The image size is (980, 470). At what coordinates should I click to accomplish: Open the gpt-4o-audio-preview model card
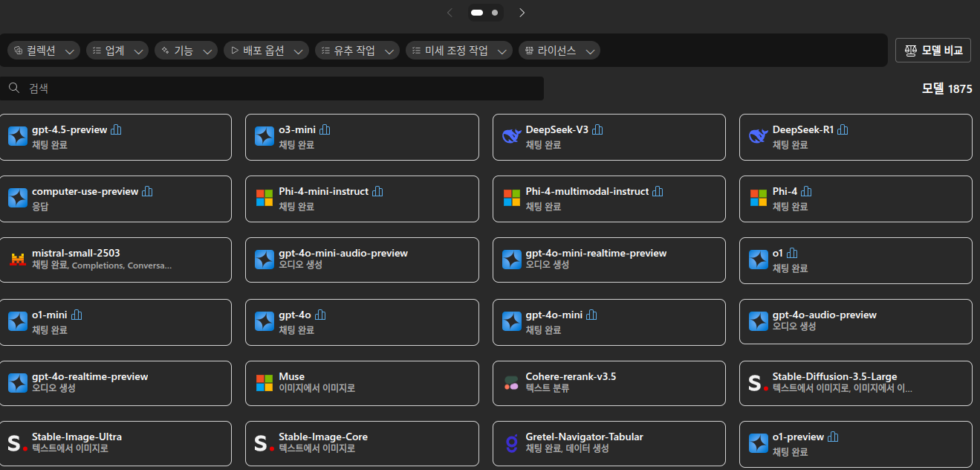pos(856,322)
